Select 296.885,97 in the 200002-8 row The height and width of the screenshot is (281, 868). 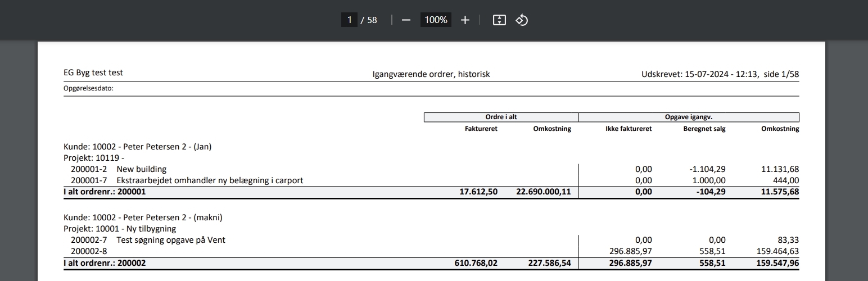(x=630, y=251)
